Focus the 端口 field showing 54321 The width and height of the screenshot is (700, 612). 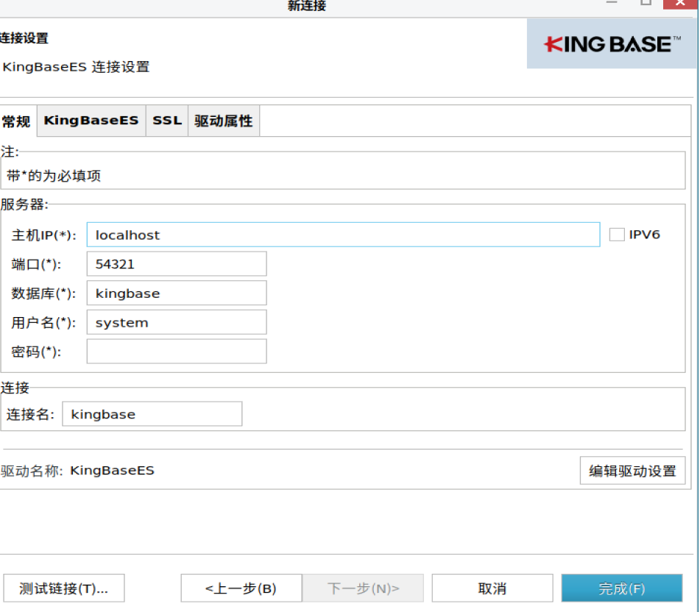click(x=177, y=263)
